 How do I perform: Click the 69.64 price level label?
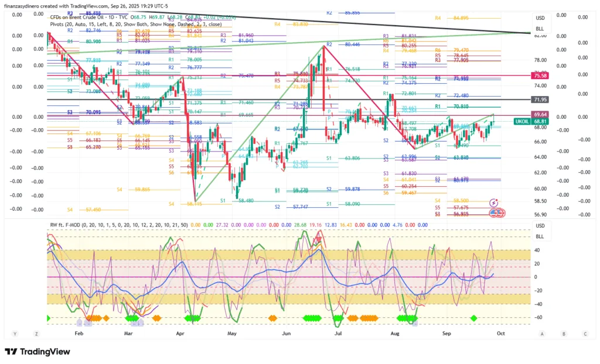coord(540,114)
